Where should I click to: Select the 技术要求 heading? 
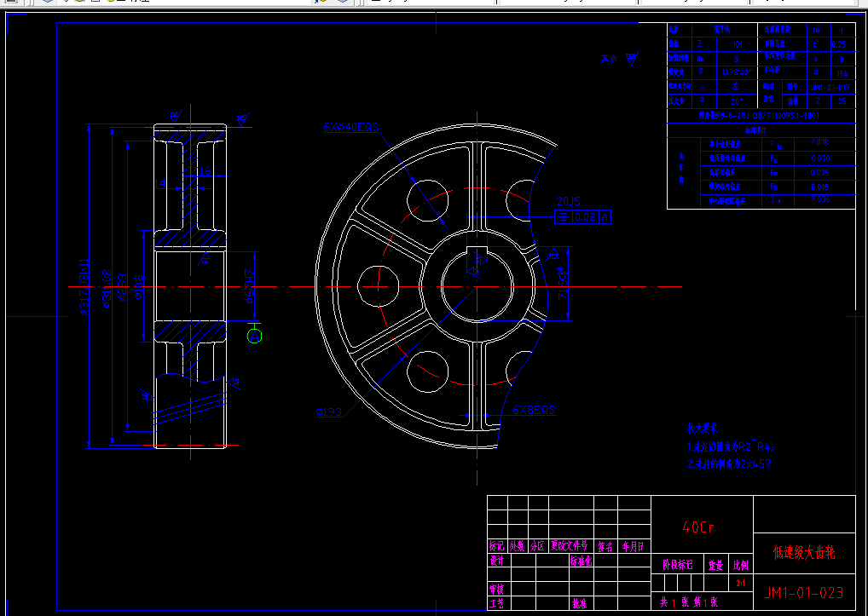703,429
